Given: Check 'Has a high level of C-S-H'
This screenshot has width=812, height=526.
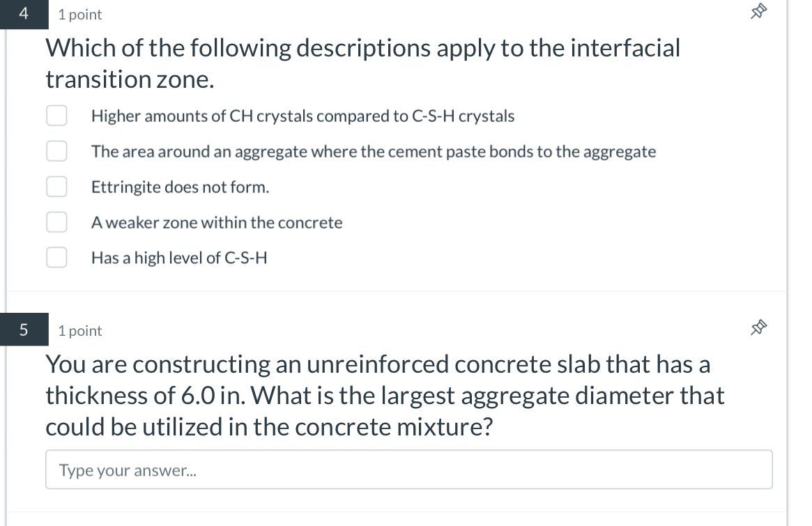Looking at the screenshot, I should 56,257.
